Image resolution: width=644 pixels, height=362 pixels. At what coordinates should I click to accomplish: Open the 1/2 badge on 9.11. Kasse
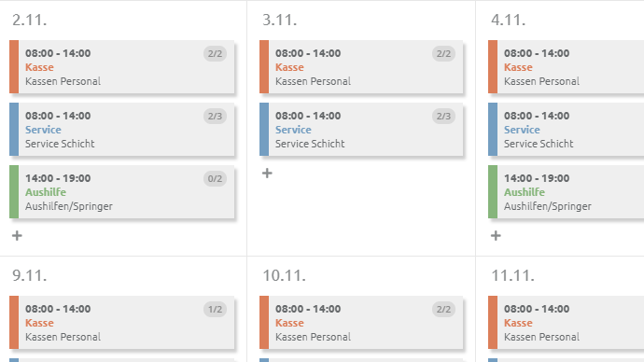(x=215, y=309)
